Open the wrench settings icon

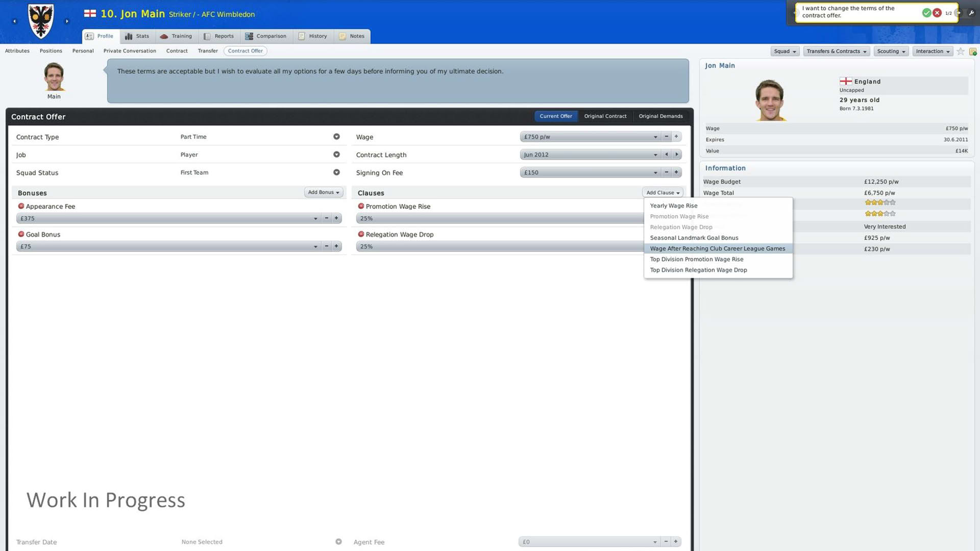coord(971,13)
